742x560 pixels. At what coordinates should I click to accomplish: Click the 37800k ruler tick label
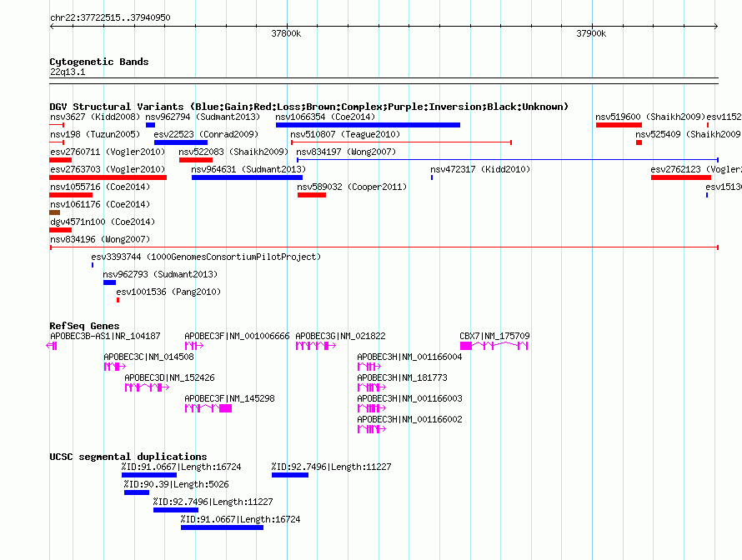click(x=286, y=33)
